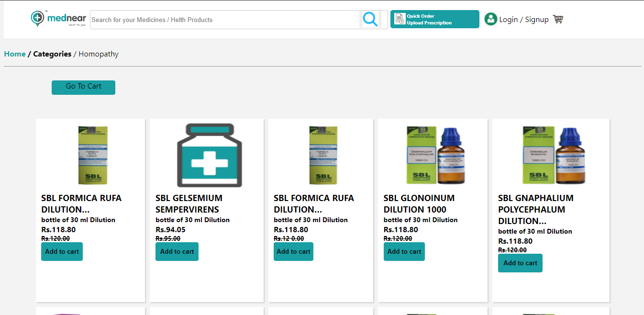The image size is (644, 315).
Task: Open the shopping cart icon in header
Action: [558, 19]
